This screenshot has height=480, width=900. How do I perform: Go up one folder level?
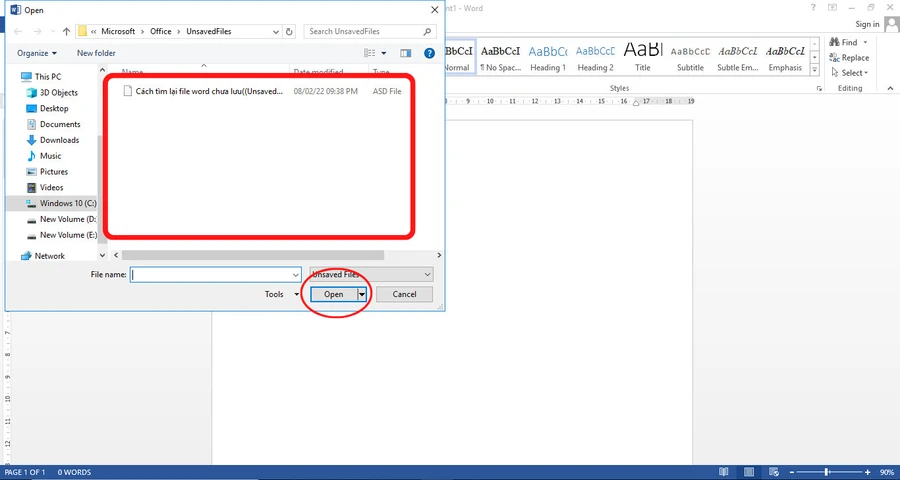pyautogui.click(x=67, y=31)
